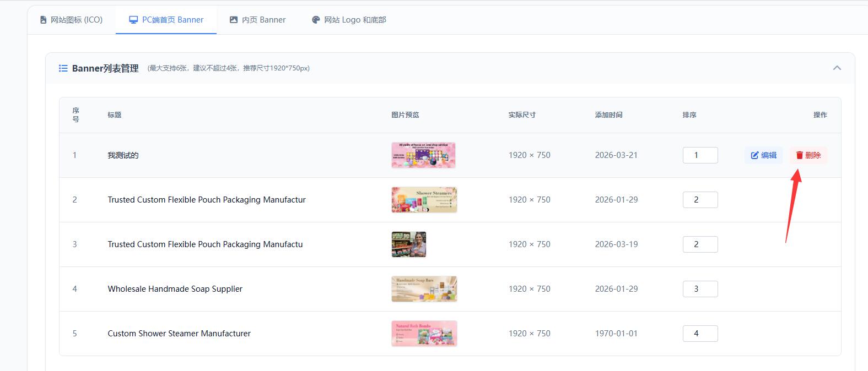Click the file icon beside 网站图标 (ICO)
The image size is (868, 371).
pyautogui.click(x=44, y=20)
